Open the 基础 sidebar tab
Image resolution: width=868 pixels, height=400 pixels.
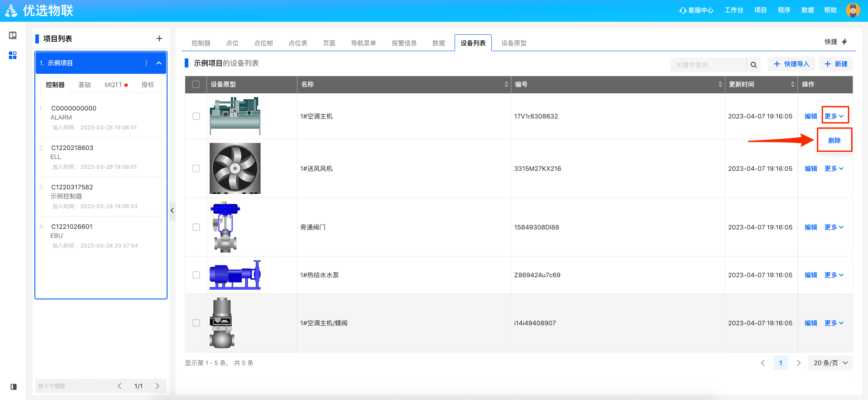pyautogui.click(x=85, y=85)
